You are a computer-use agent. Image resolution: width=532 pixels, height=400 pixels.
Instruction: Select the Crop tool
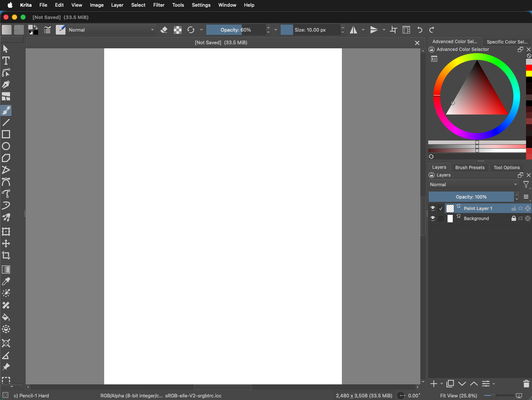[6, 255]
